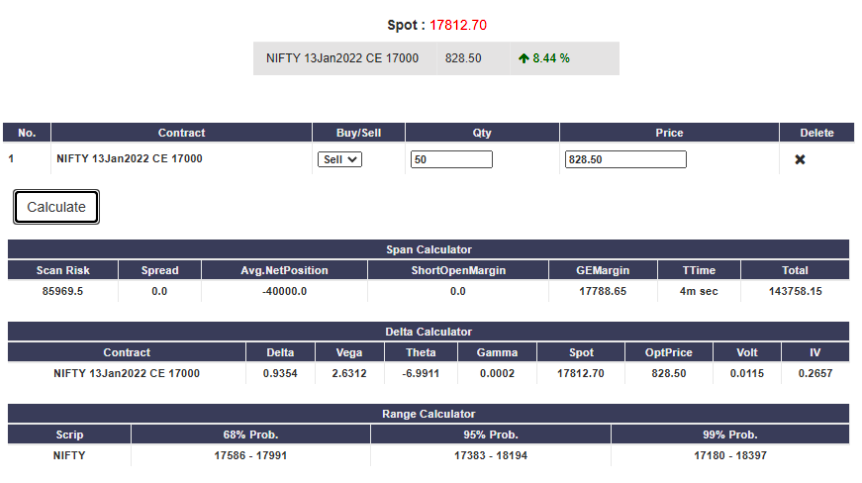The width and height of the screenshot is (862, 483).
Task: Click the green up arrow beside 8.44 %
Action: (523, 58)
